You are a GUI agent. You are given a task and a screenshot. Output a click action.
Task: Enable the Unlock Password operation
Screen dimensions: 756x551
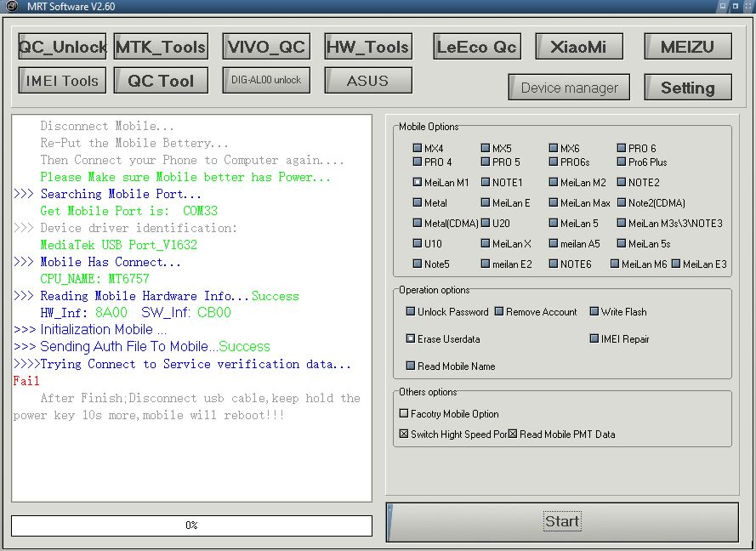[411, 311]
